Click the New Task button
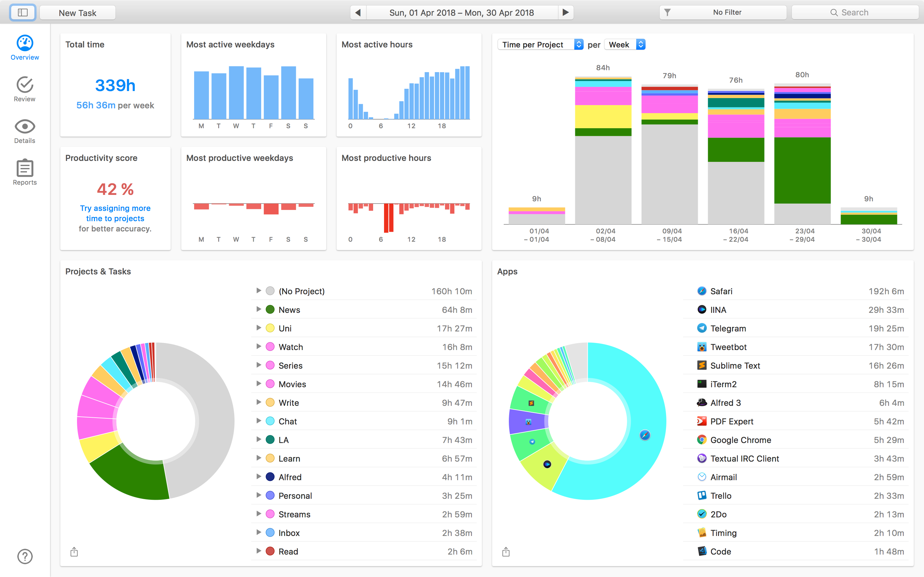Image resolution: width=924 pixels, height=577 pixels. tap(78, 13)
